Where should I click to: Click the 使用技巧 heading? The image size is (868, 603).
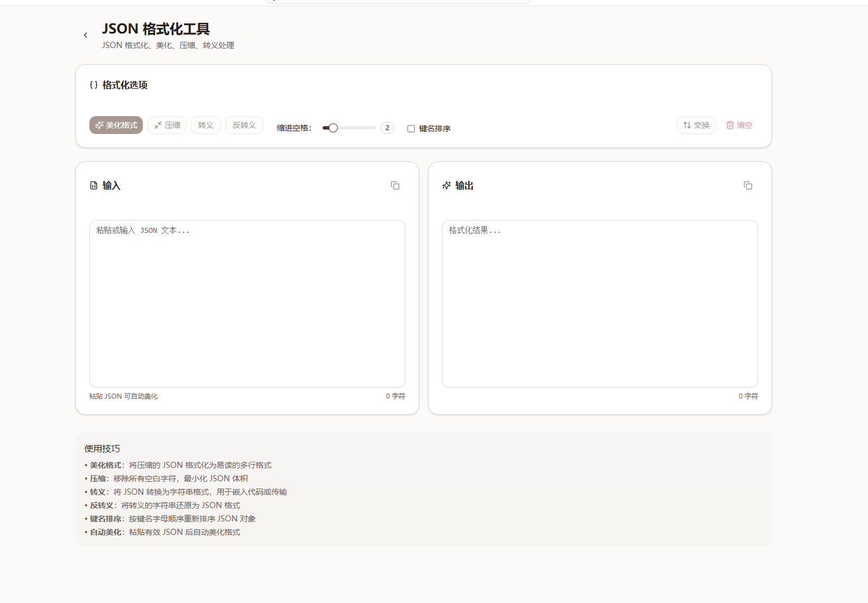coord(102,448)
